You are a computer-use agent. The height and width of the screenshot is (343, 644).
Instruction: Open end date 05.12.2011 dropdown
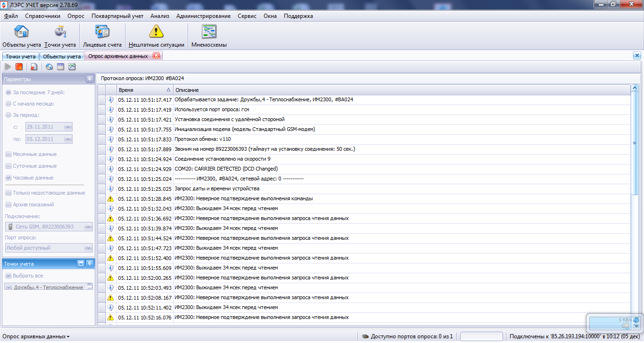click(68, 139)
